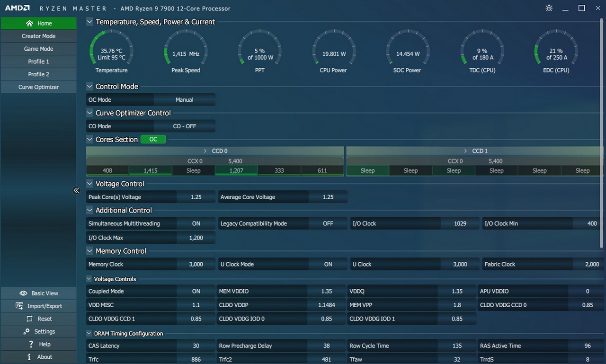Select the CCD 0 core showing 1,207

[x=236, y=171]
